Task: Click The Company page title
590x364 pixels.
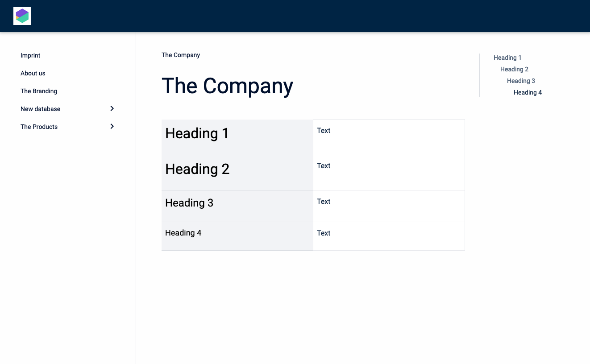Action: click(227, 86)
